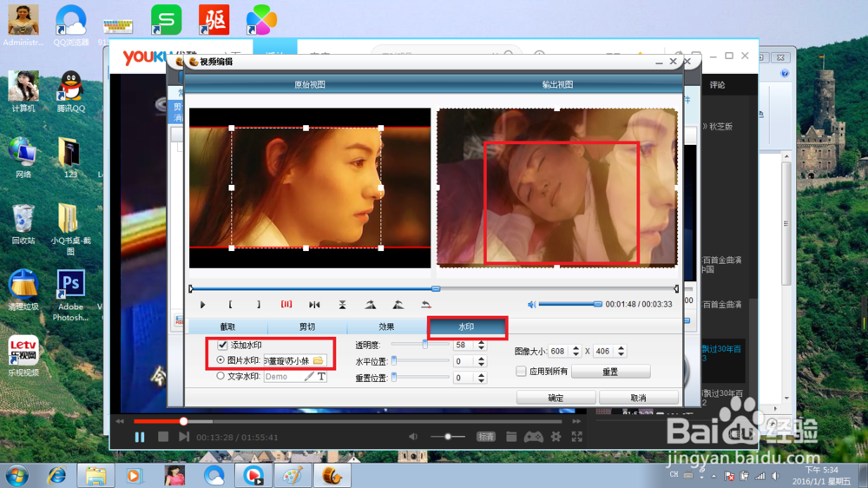Open the 回收站 desktop icon
This screenshot has width=868, height=488.
click(23, 224)
